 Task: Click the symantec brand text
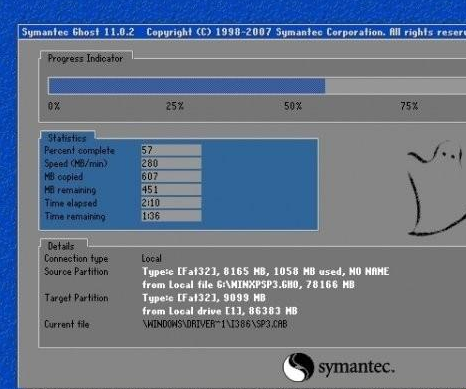point(356,367)
